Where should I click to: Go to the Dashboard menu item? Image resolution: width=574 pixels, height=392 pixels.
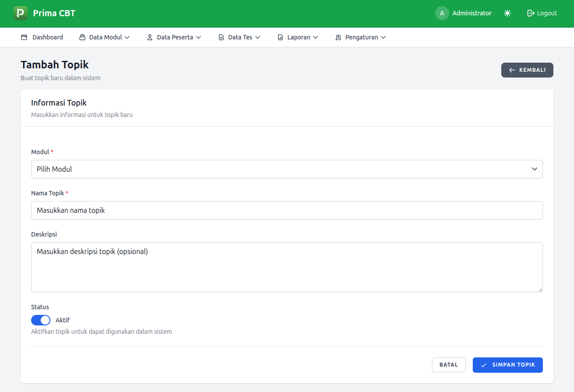coord(47,37)
